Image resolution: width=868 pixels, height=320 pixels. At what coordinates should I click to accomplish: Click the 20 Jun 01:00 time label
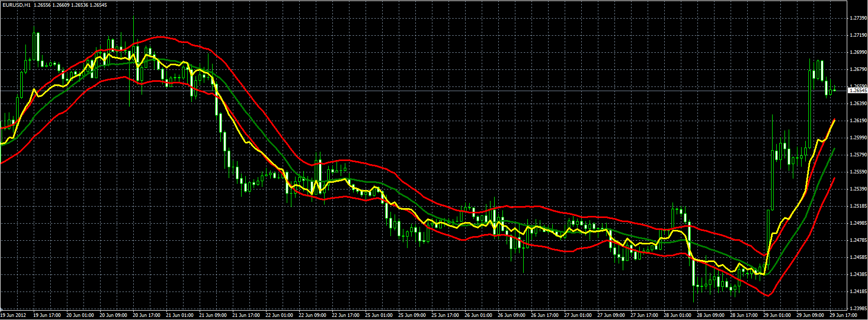[x=80, y=315]
